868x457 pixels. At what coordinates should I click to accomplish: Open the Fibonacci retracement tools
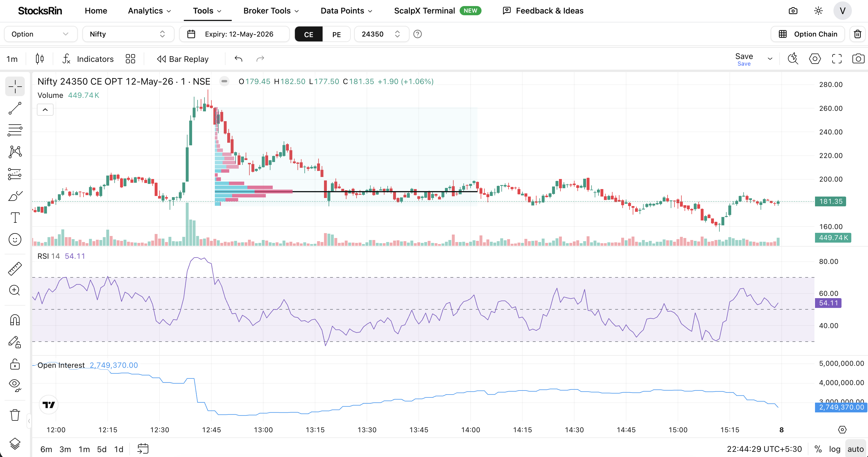[x=15, y=130]
